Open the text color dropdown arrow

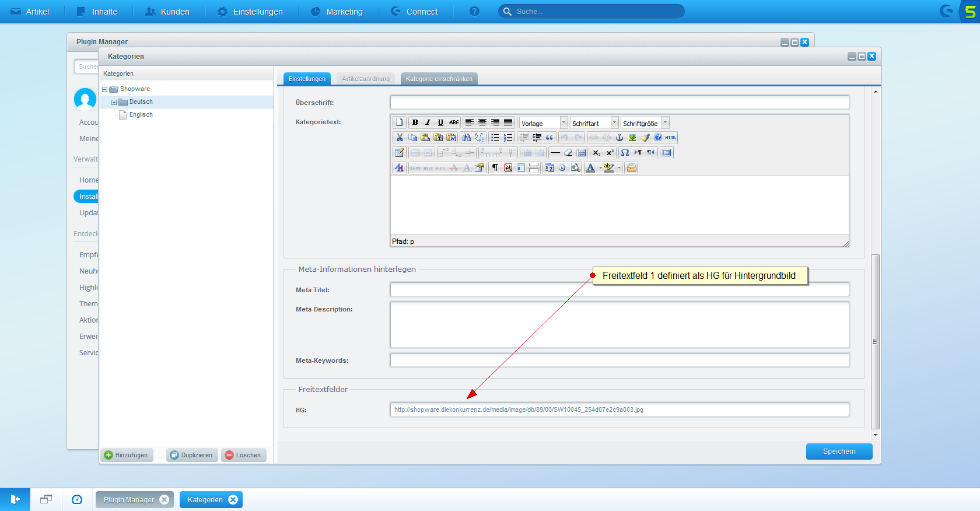[600, 168]
